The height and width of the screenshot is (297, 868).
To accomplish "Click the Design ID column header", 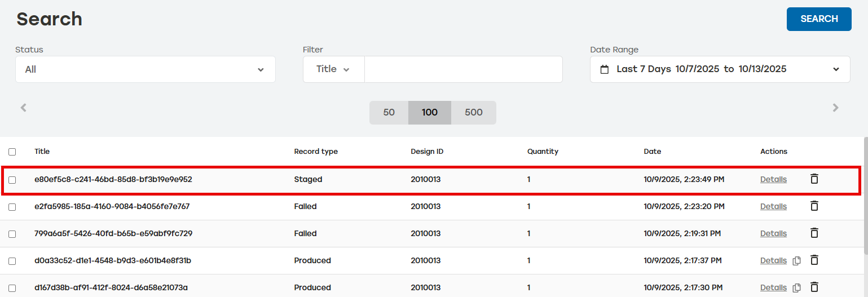I will tap(427, 151).
